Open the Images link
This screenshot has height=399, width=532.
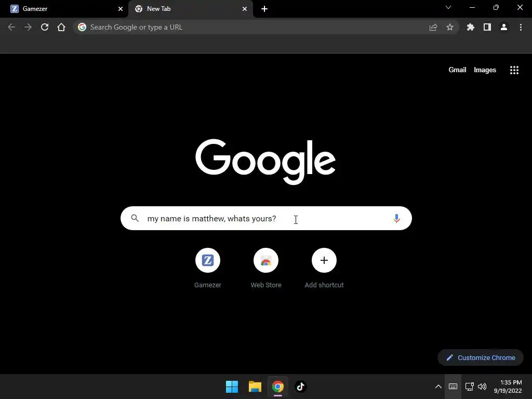(485, 70)
